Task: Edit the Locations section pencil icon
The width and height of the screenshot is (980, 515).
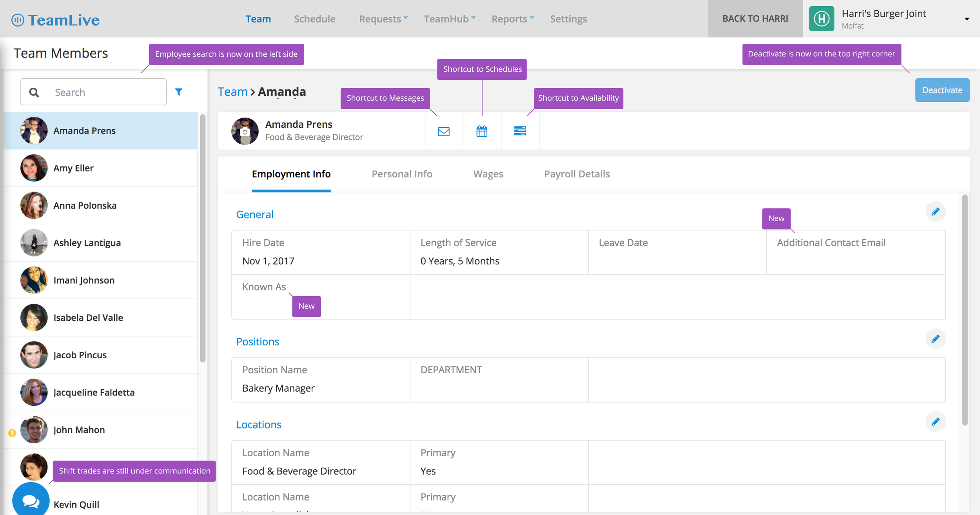Action: (935, 422)
